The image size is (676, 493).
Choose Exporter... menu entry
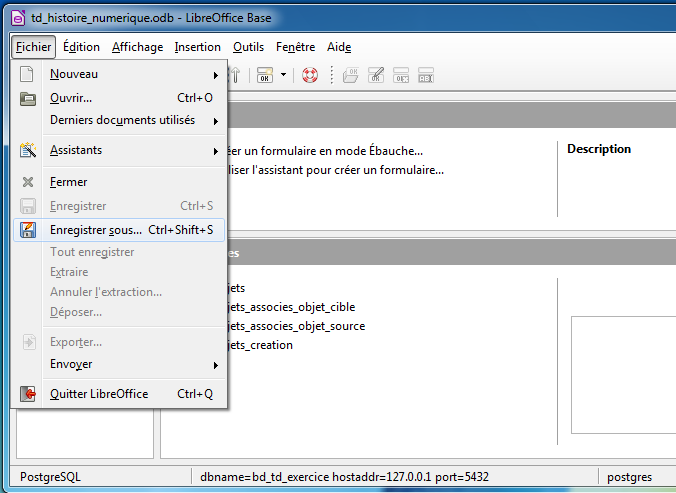point(119,342)
